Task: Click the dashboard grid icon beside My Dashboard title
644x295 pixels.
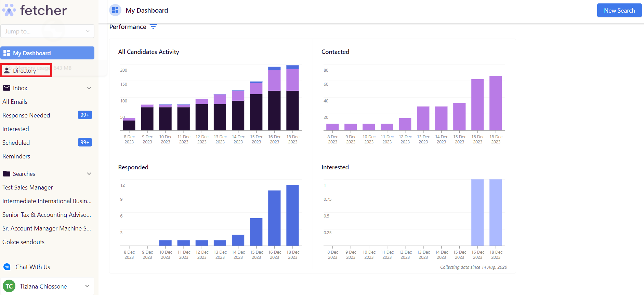Action: click(x=115, y=10)
